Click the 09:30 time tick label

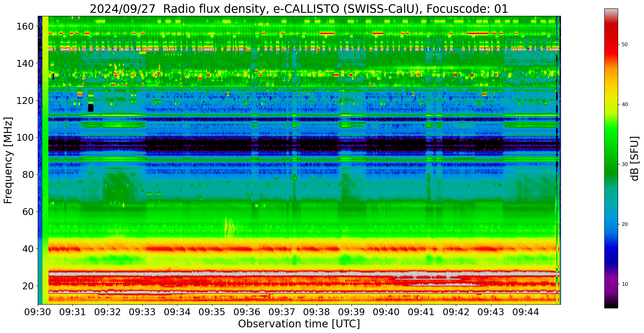[38, 312]
